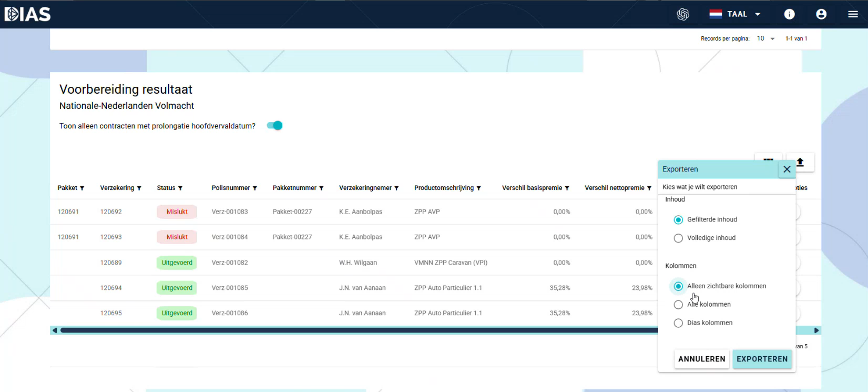Click verzekering number 120689
868x392 pixels.
coord(111,263)
